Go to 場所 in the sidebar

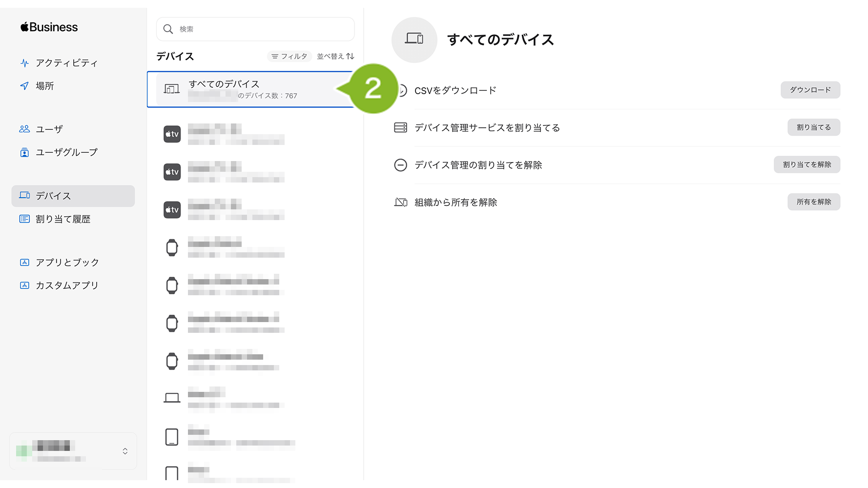pyautogui.click(x=44, y=86)
